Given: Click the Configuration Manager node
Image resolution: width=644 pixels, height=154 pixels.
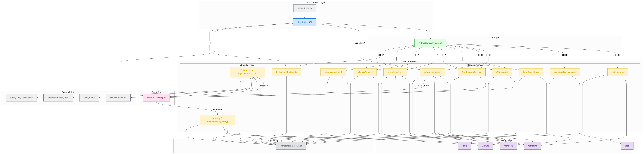Looking at the screenshot, I should [x=564, y=72].
